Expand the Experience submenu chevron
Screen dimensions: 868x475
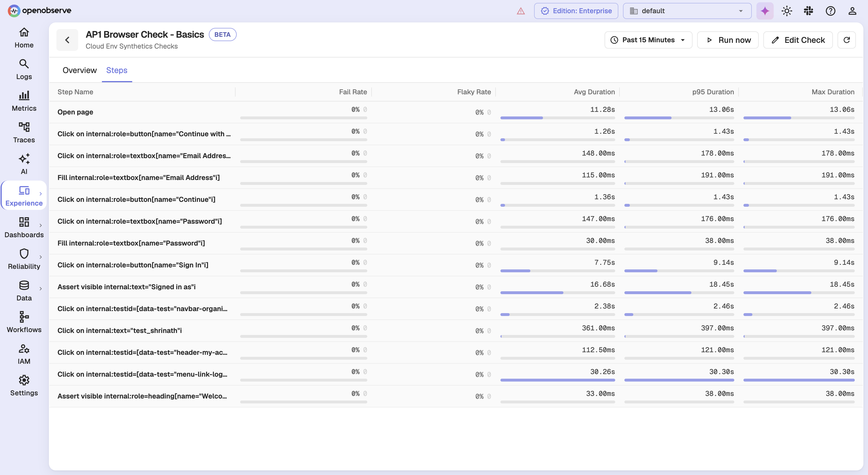(41, 194)
